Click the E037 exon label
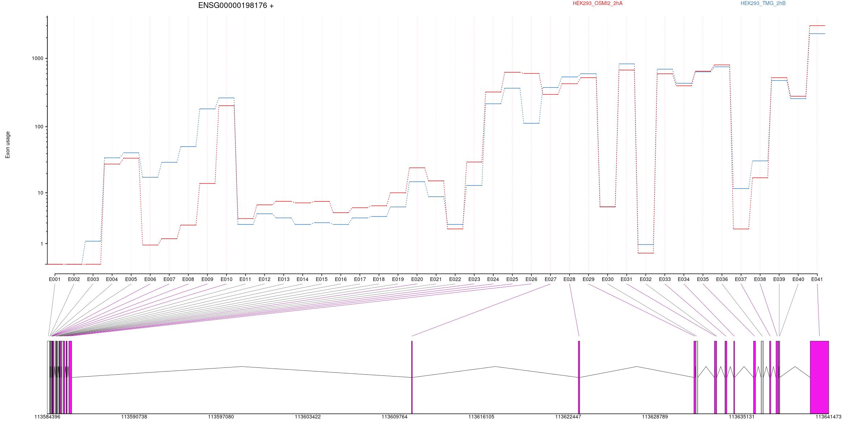This screenshot has width=868, height=434. coord(741,279)
